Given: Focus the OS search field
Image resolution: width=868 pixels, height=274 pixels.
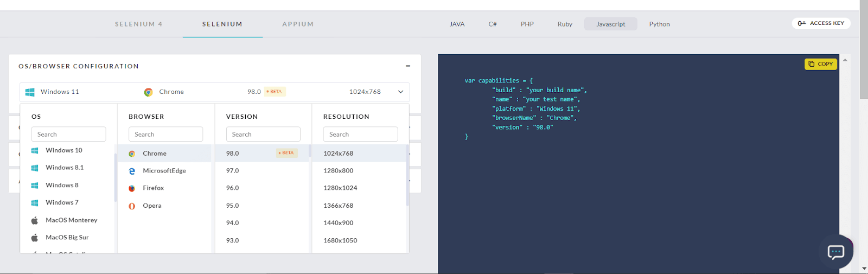Looking at the screenshot, I should pyautogui.click(x=68, y=134).
